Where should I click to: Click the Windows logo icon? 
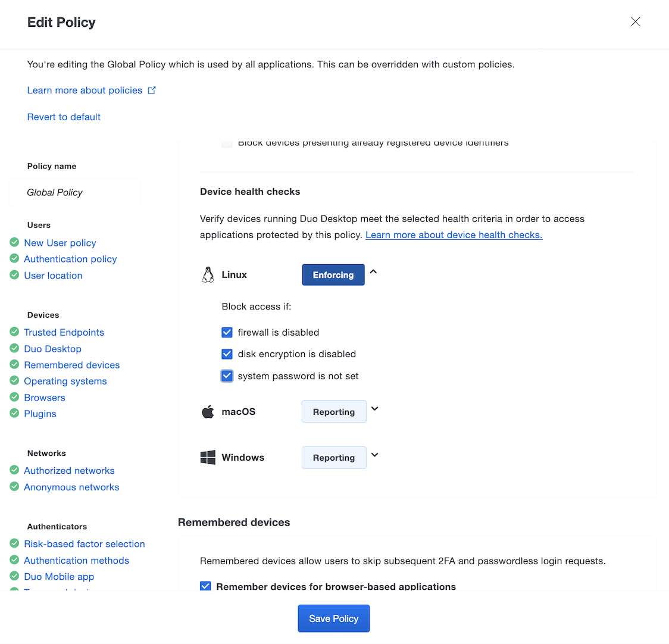click(x=208, y=458)
